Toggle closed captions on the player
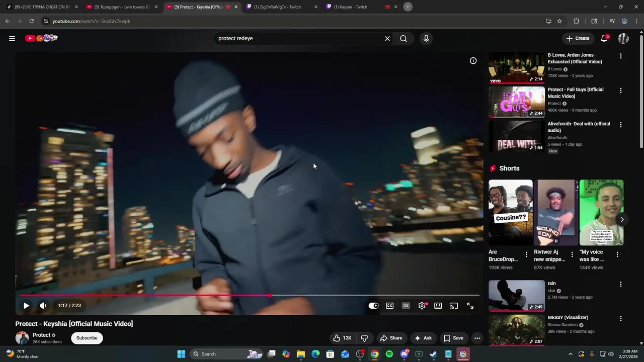This screenshot has width=644, height=362. (389, 306)
